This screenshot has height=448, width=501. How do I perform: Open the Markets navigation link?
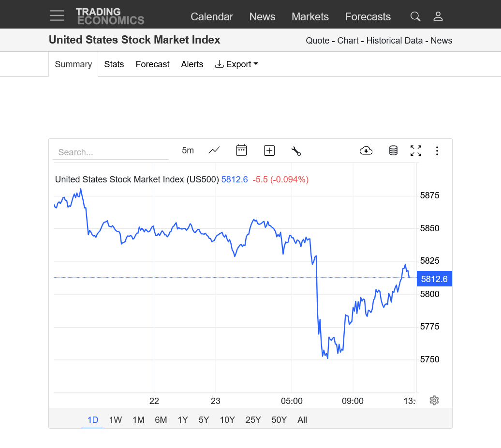310,16
